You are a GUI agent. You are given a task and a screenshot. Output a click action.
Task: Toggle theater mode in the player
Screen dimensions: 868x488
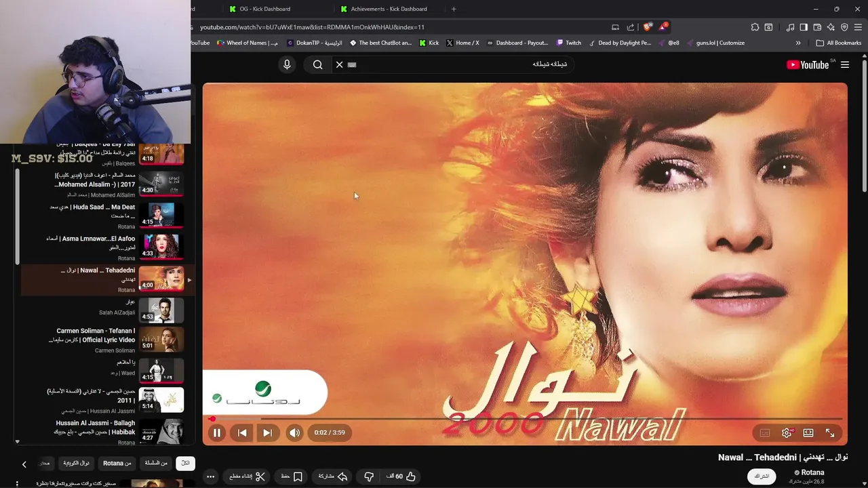[x=808, y=432]
